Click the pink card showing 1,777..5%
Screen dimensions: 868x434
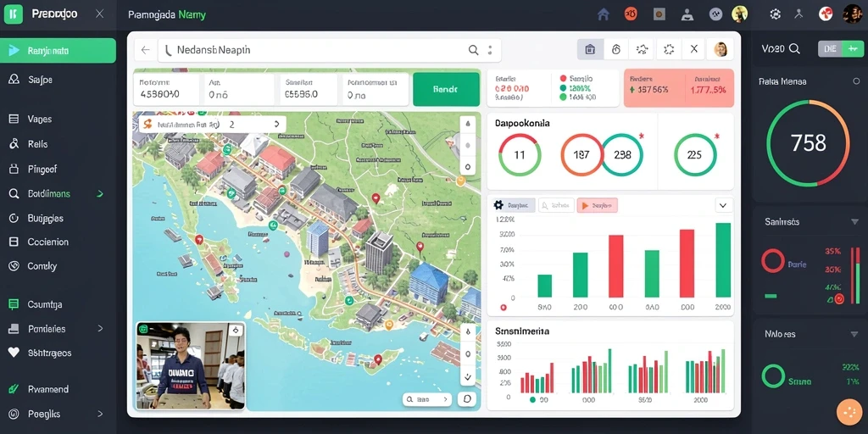click(679, 88)
